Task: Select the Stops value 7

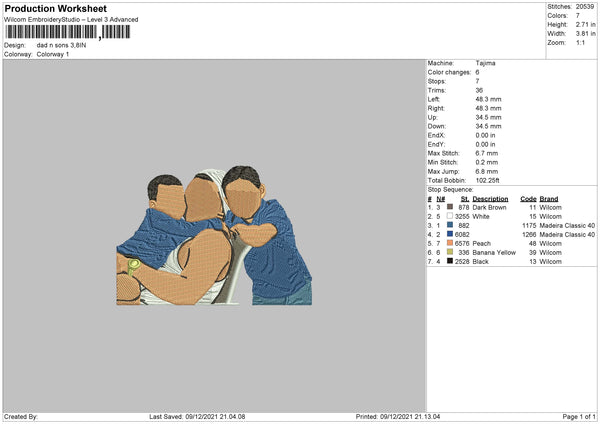Action: 477,81
